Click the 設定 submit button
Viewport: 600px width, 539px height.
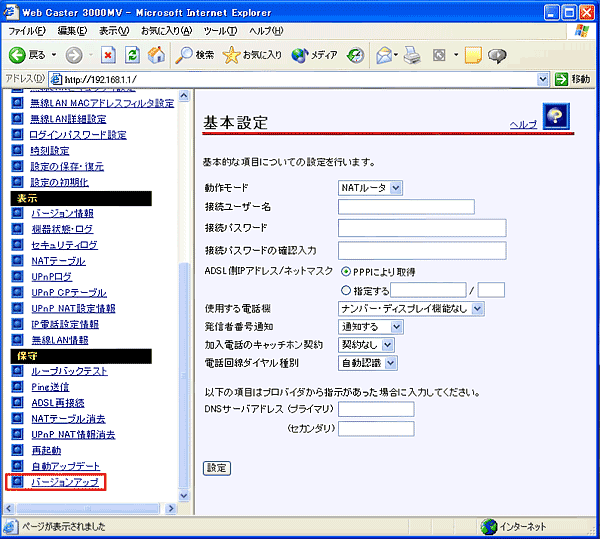(x=217, y=468)
